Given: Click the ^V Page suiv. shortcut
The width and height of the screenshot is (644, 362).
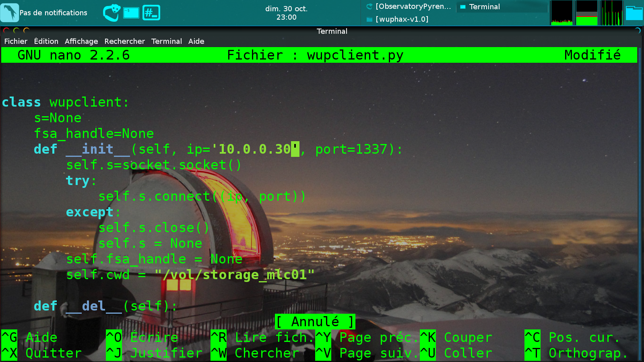Looking at the screenshot, I should [367, 353].
